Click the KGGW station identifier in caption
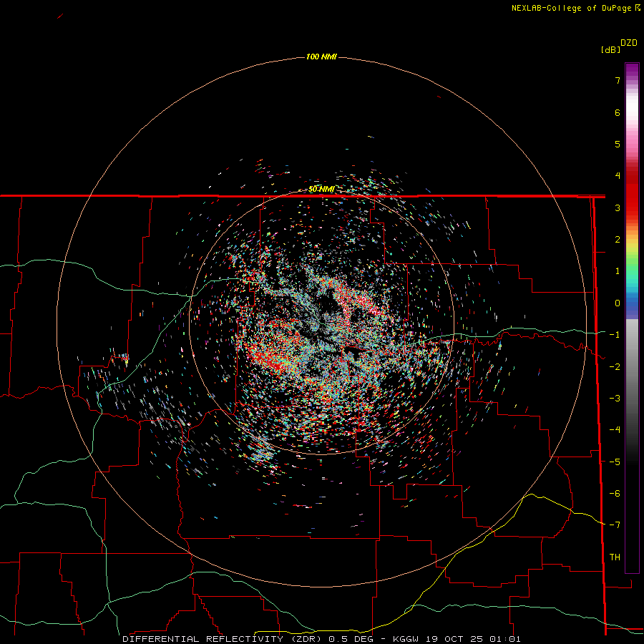The height and width of the screenshot is (644, 644). [x=406, y=639]
